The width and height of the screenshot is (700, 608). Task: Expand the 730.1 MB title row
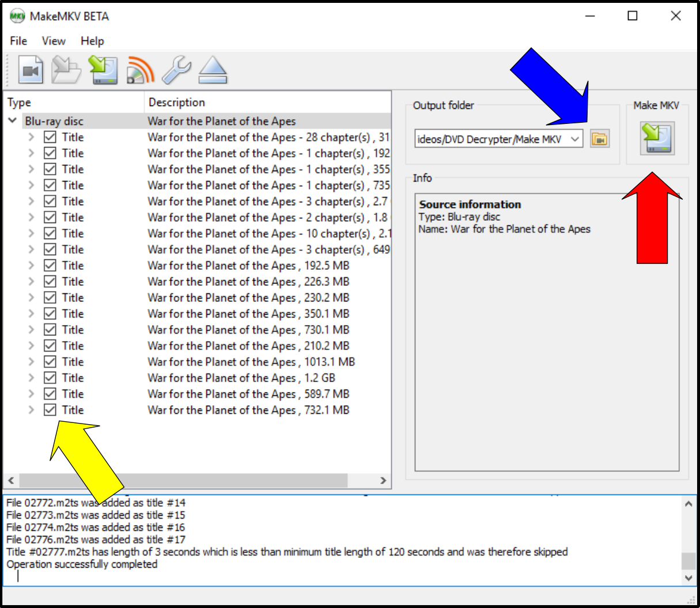coord(32,330)
